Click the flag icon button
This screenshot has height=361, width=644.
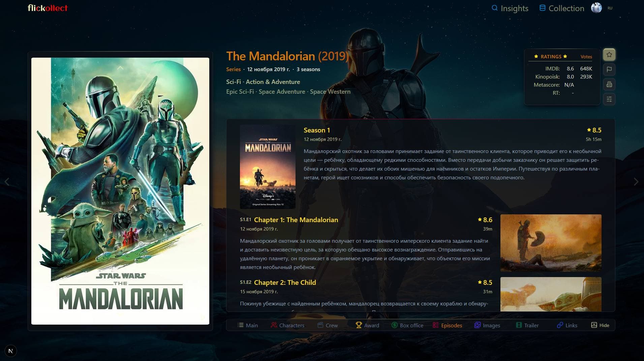click(609, 69)
